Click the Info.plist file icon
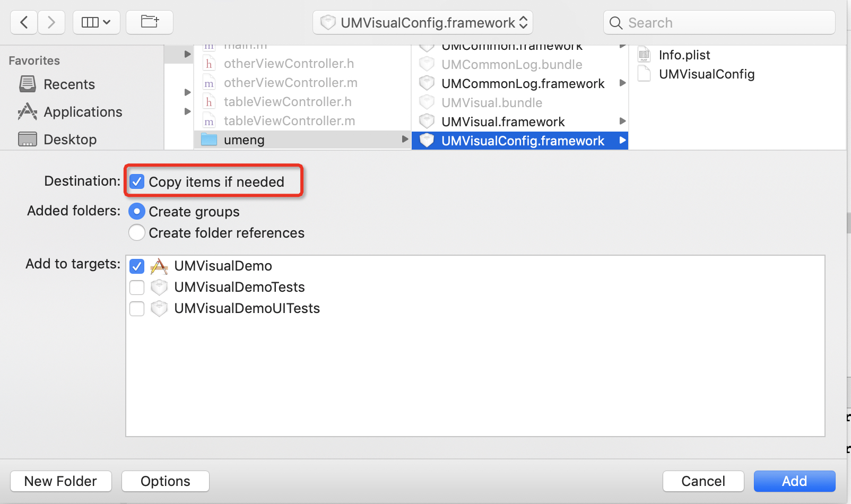This screenshot has width=851, height=504. pos(644,55)
